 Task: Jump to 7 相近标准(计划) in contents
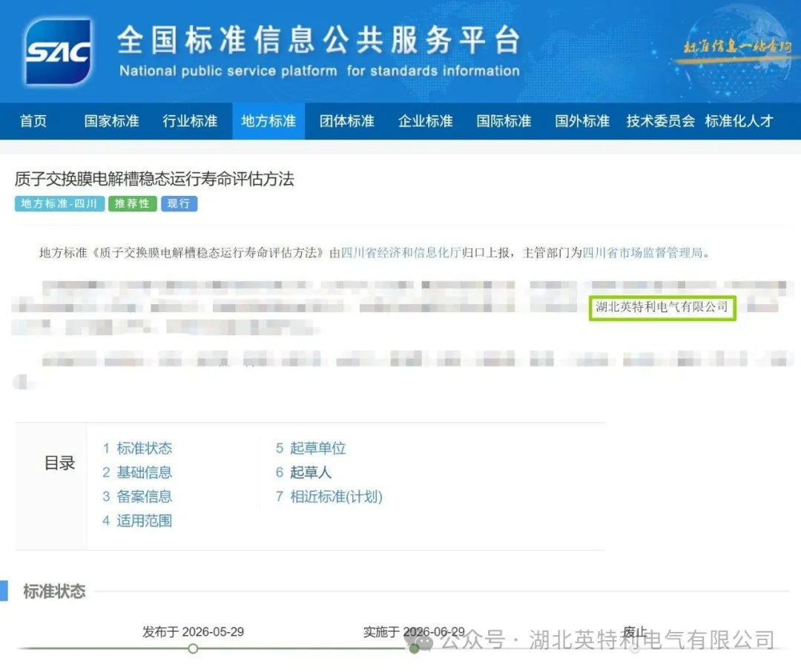329,496
